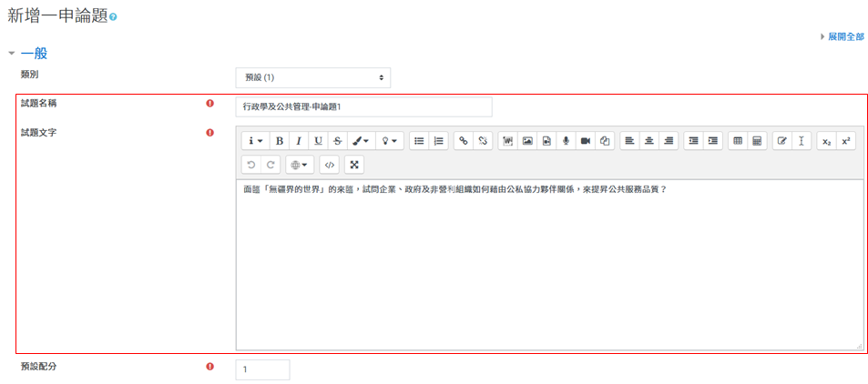Insert an ordered numbered list
868x384 pixels.
pos(438,141)
